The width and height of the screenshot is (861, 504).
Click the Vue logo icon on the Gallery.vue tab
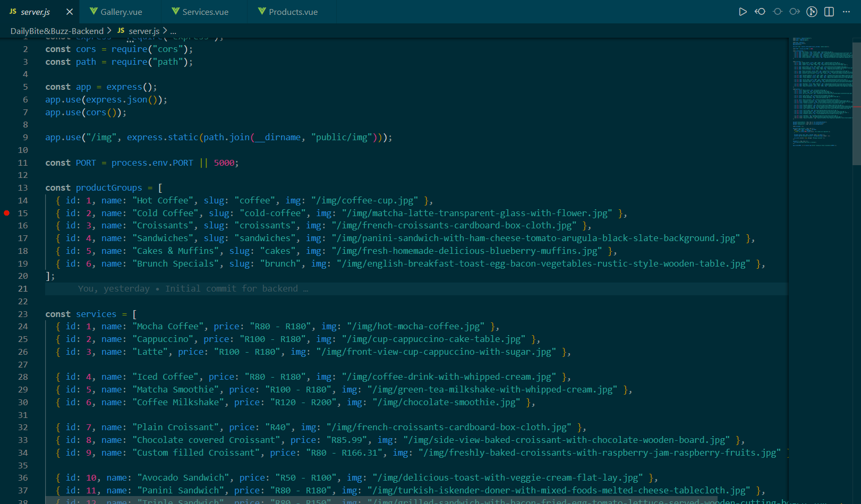tap(93, 11)
